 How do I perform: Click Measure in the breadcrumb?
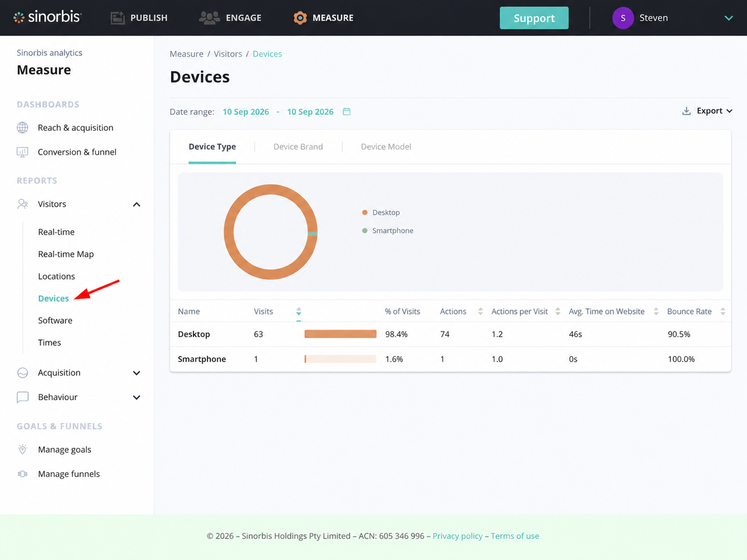187,54
